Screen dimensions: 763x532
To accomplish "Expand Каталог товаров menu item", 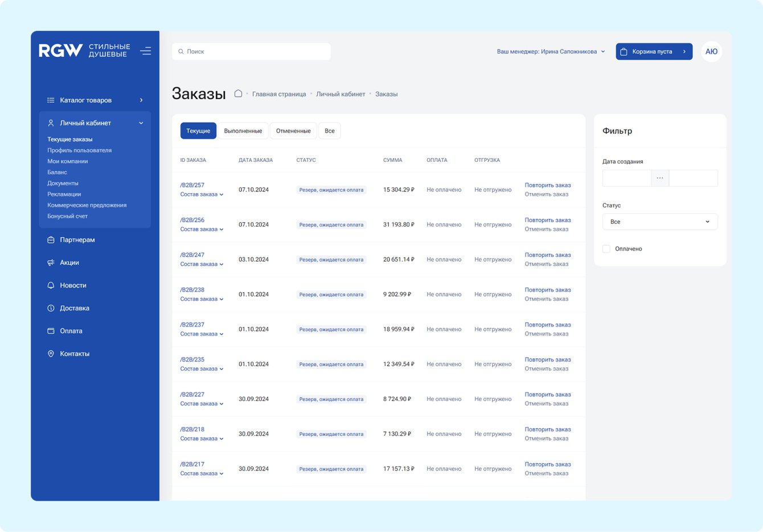I will (x=95, y=100).
